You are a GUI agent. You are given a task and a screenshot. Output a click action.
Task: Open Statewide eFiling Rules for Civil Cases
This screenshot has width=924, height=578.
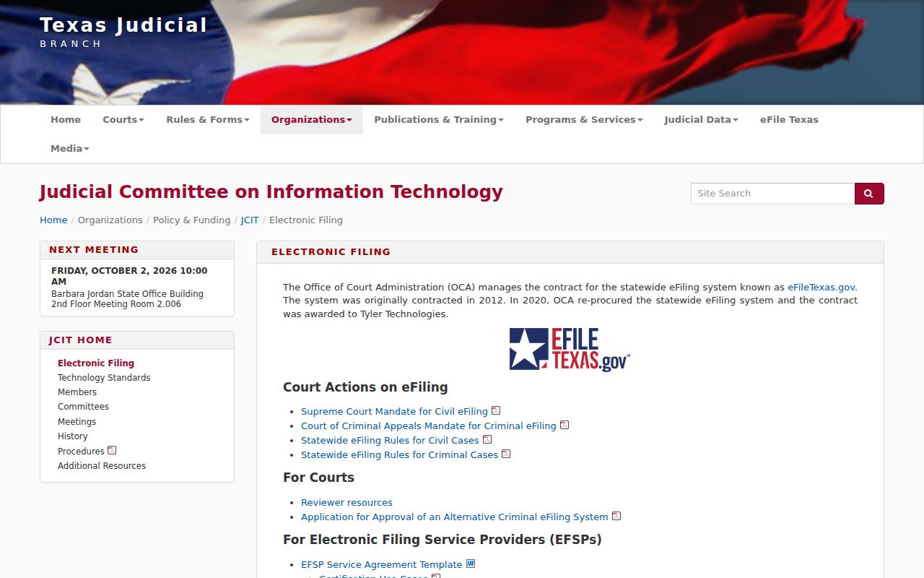[390, 440]
